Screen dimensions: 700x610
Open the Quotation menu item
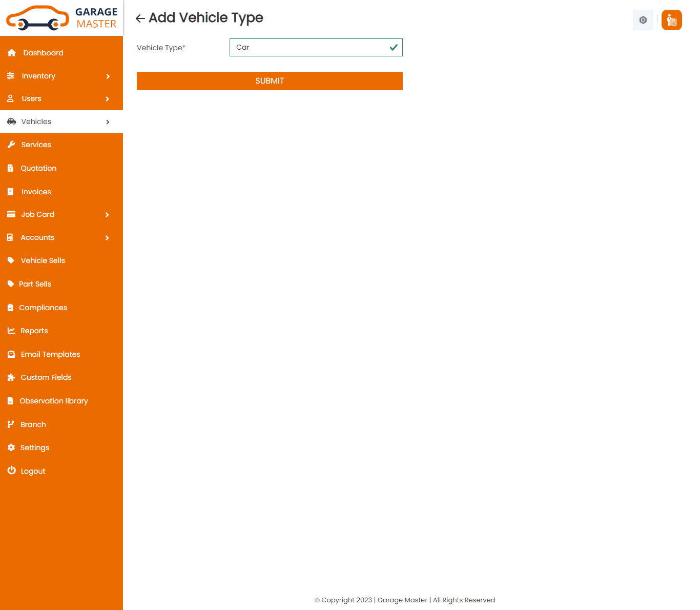[x=38, y=168]
